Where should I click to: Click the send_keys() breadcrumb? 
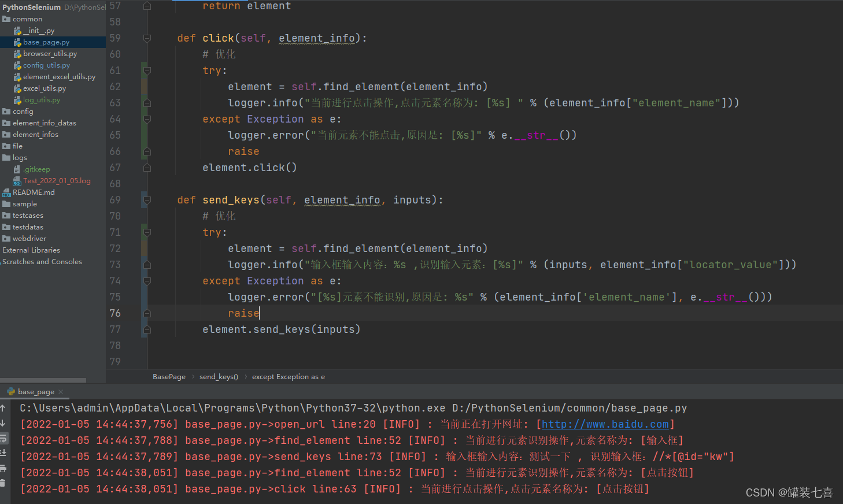pos(219,377)
